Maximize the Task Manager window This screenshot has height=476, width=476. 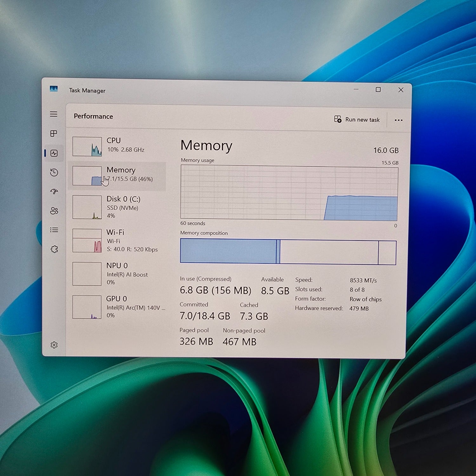[378, 90]
